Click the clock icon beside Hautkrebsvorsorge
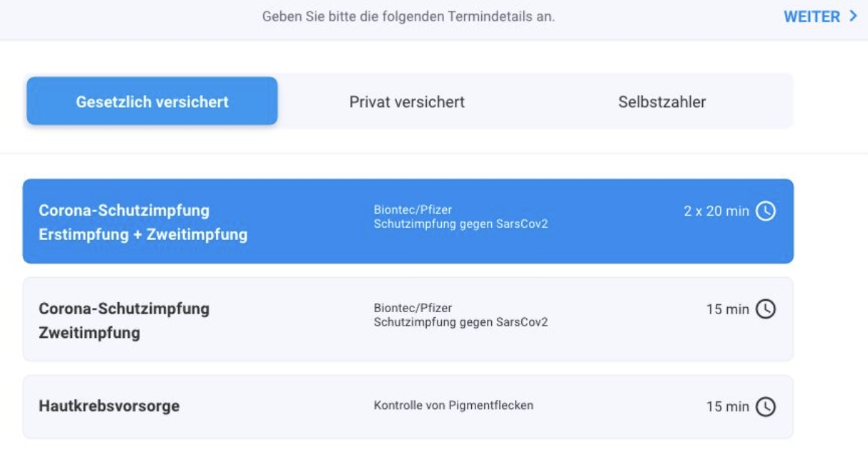Image resolution: width=868 pixels, height=460 pixels. (x=765, y=406)
